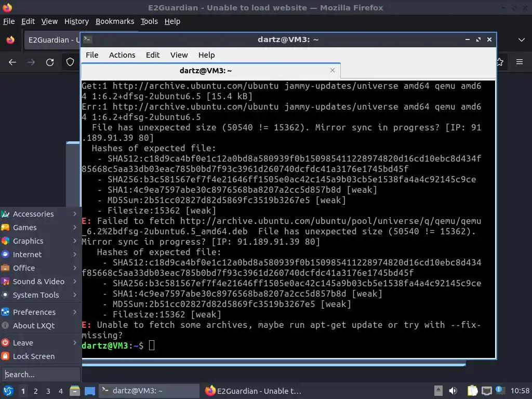
Task: Expand the Preferences submenu
Action: point(40,312)
